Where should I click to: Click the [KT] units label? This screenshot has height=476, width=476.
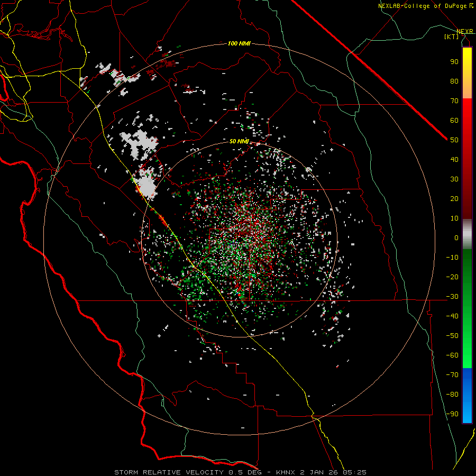click(x=452, y=36)
